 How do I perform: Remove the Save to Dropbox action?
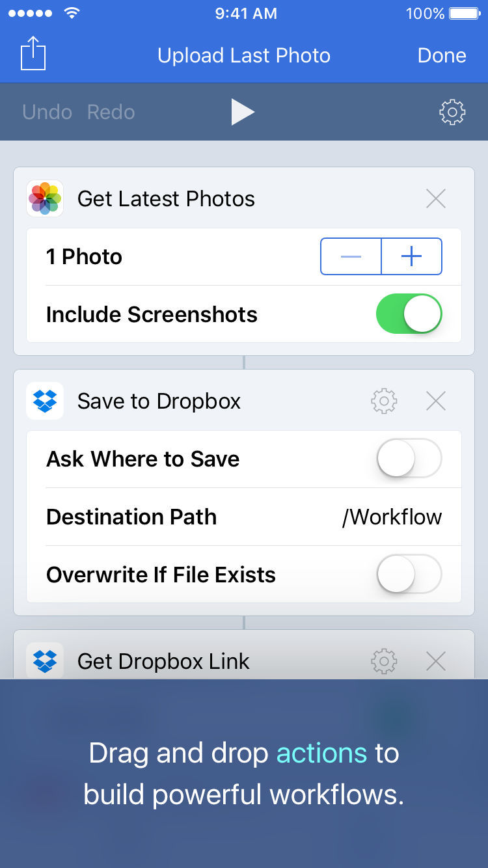435,401
